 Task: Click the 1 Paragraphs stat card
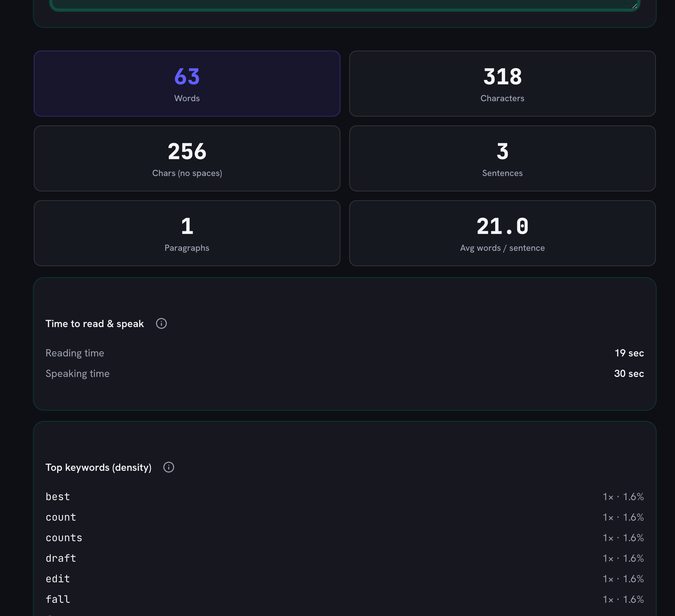point(187,233)
